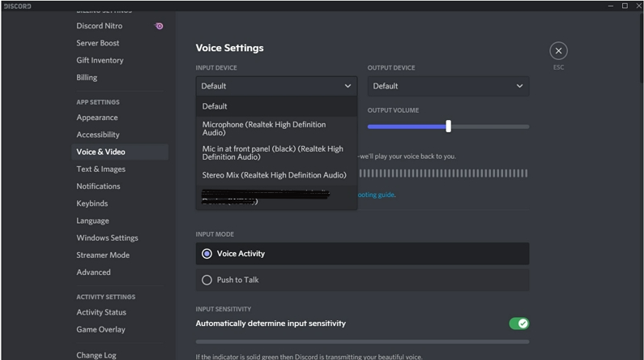Open Notifications settings
Viewport: 644px width, 360px height.
click(98, 186)
